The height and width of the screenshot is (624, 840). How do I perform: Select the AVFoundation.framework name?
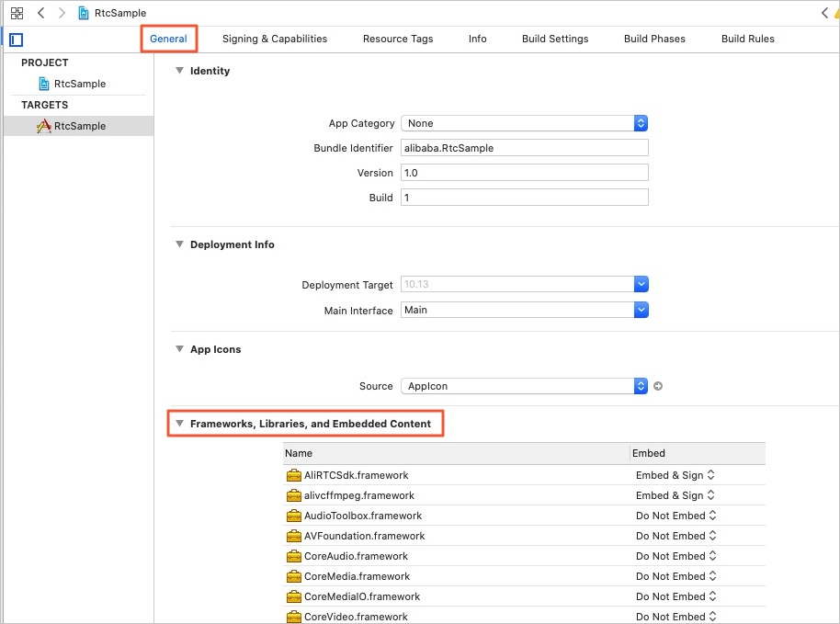(364, 536)
